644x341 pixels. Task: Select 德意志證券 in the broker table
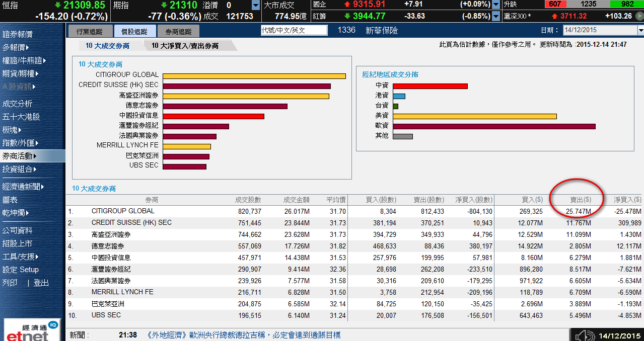pyautogui.click(x=108, y=246)
